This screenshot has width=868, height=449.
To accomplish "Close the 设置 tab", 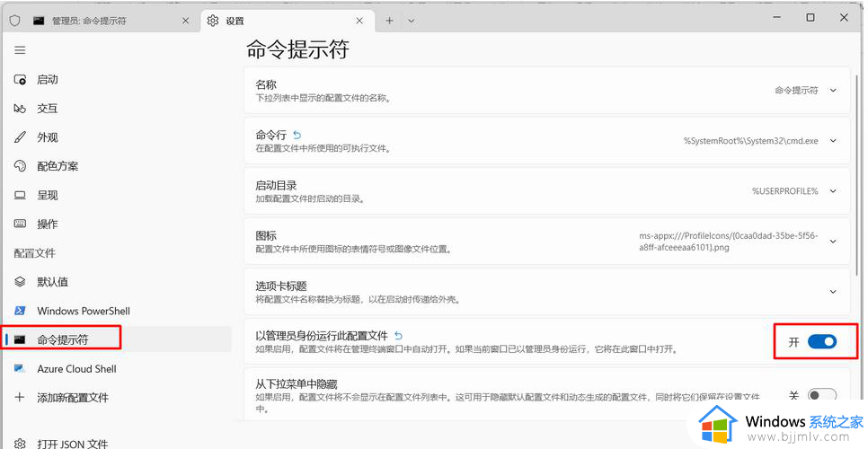I will pos(359,21).
